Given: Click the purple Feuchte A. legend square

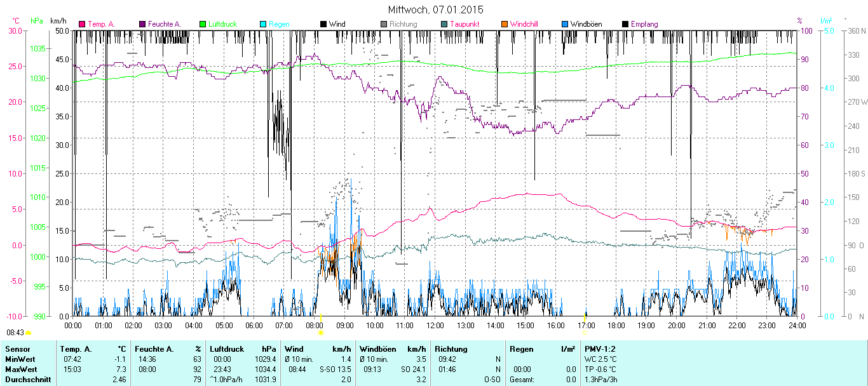Looking at the screenshot, I should click(x=142, y=24).
